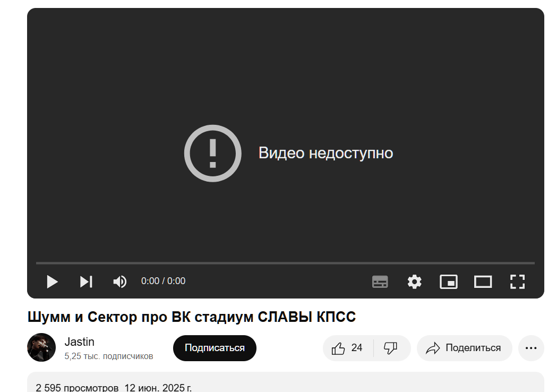
Task: Share the video via Поделиться button
Action: (x=464, y=348)
